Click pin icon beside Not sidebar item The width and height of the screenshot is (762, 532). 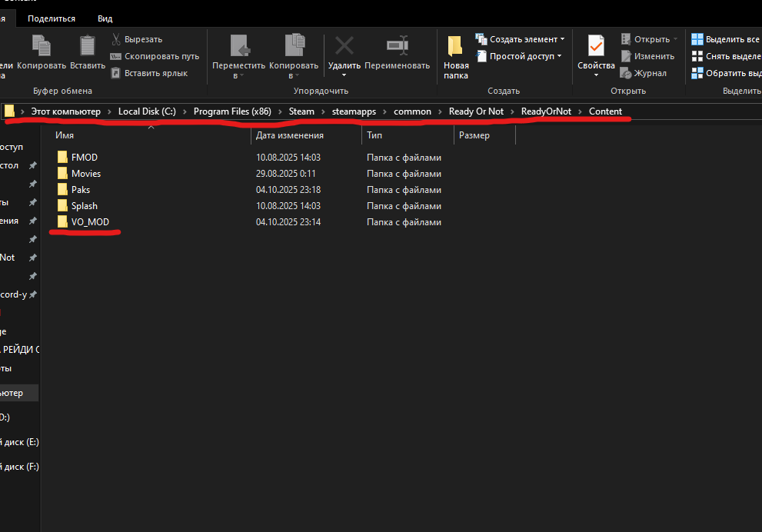pos(32,258)
